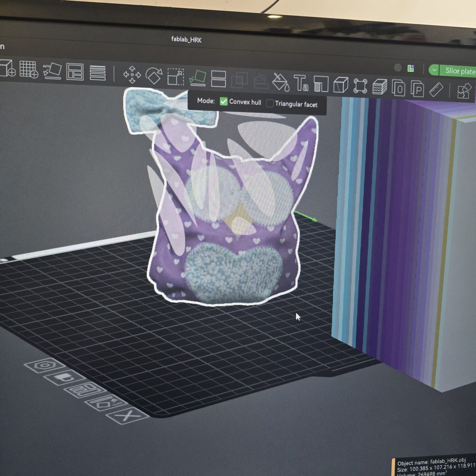Open the Assembly view puzzle icon

pyautogui.click(x=464, y=91)
